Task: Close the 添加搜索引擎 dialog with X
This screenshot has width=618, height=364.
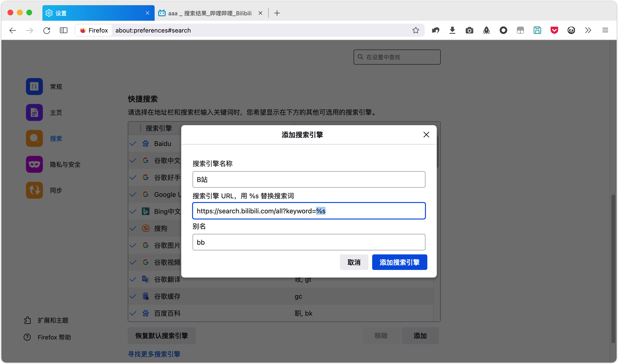Action: (x=426, y=134)
